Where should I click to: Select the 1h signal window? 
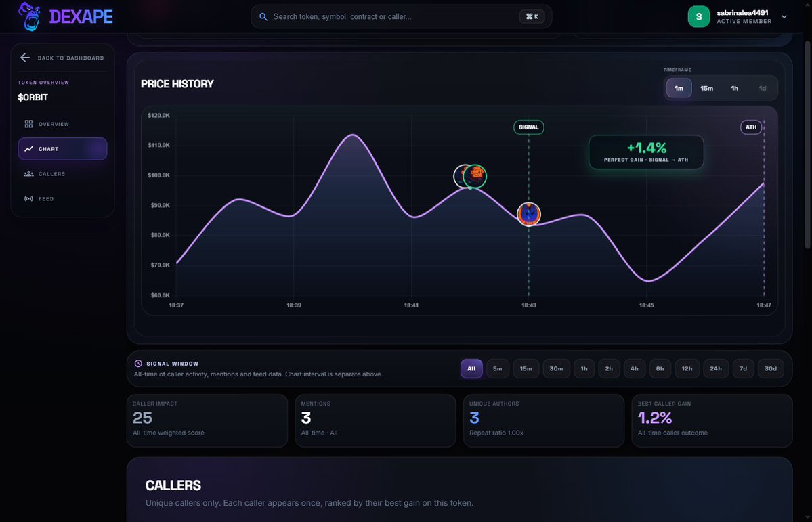(584, 369)
